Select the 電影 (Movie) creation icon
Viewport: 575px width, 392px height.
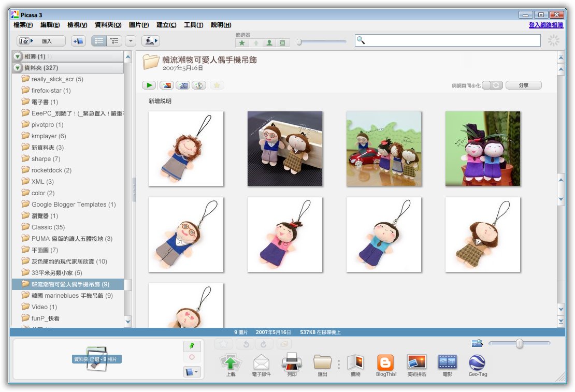coord(447,362)
